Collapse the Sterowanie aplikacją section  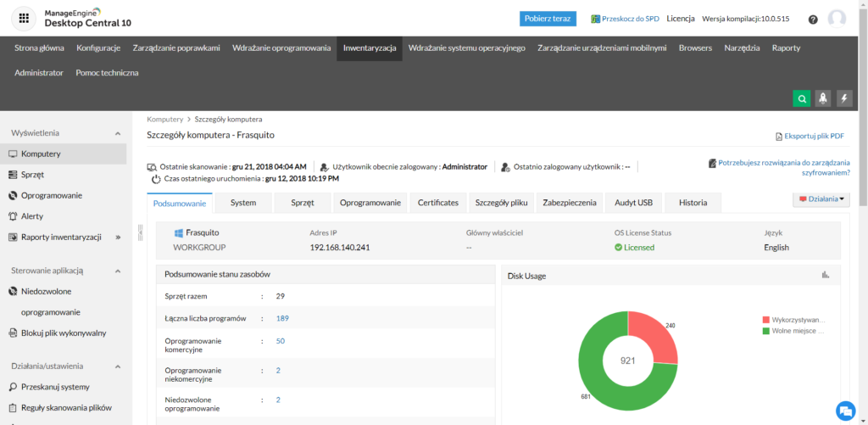coord(118,271)
